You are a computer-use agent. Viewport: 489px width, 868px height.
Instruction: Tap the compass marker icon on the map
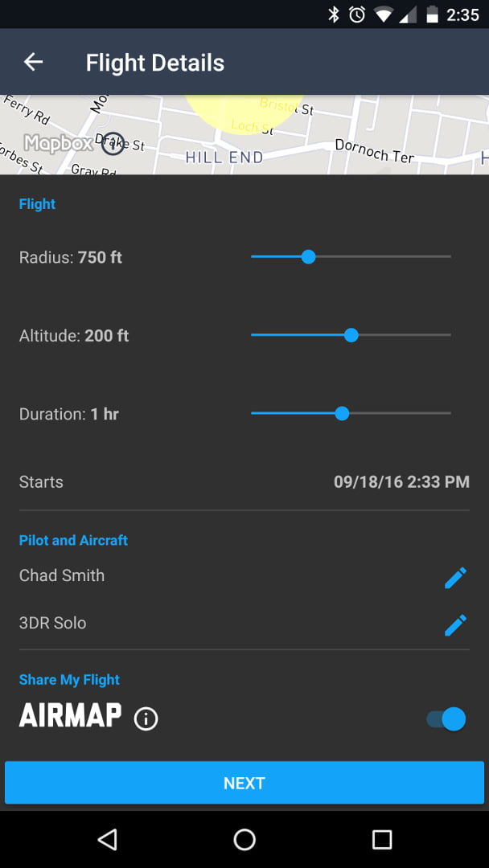(x=113, y=144)
